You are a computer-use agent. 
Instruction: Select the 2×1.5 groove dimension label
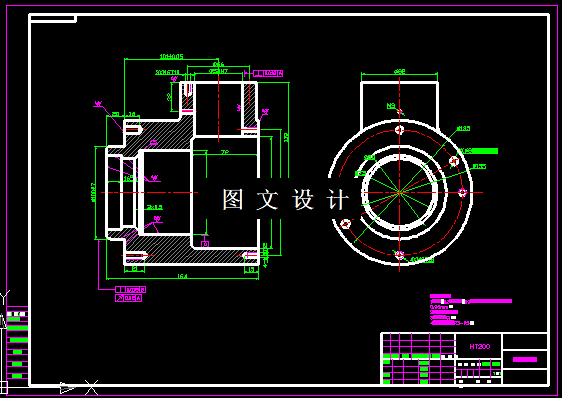click(154, 207)
